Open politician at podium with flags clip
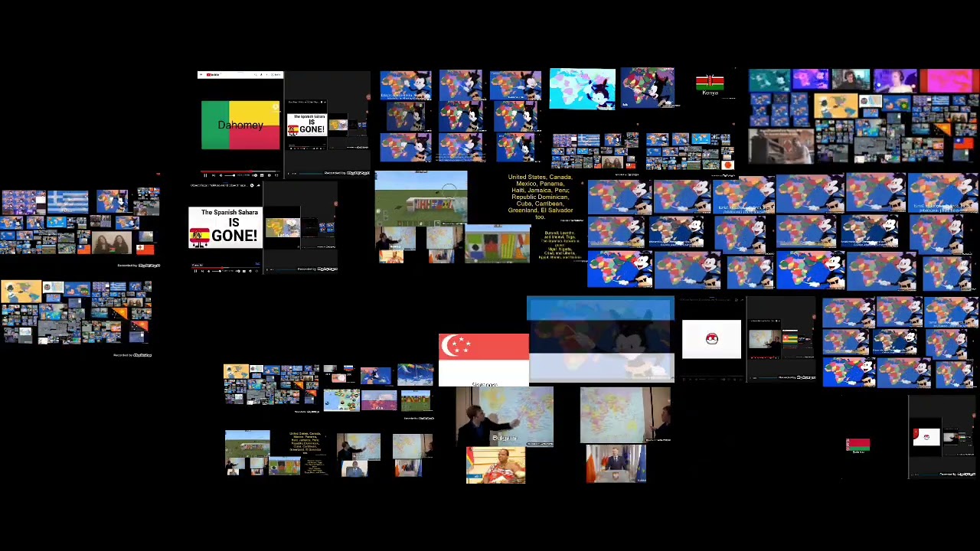Image resolution: width=980 pixels, height=551 pixels. pos(616,464)
